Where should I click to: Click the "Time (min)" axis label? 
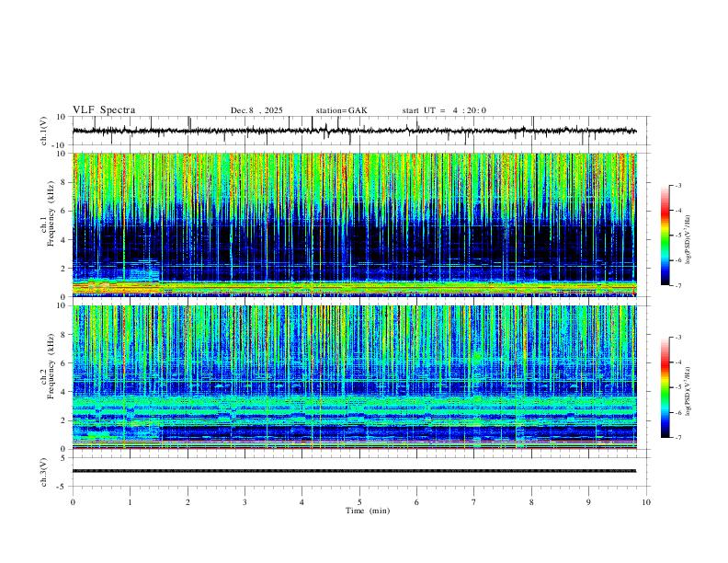[x=368, y=511]
